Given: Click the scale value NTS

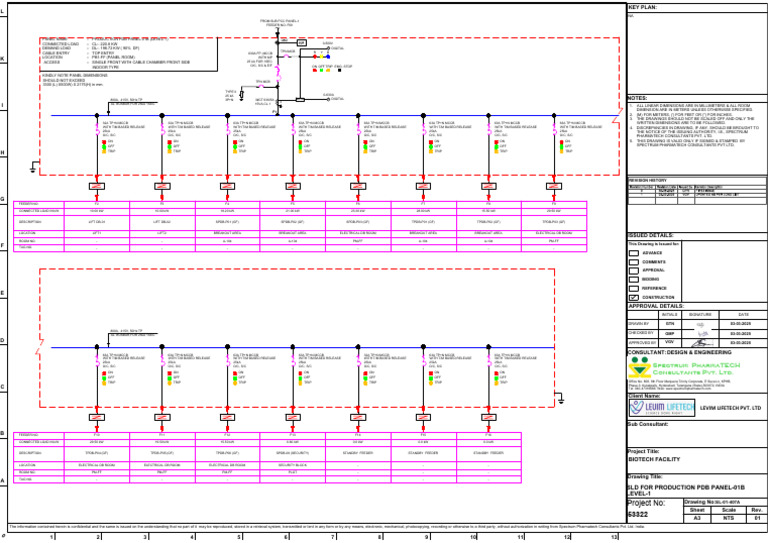Looking at the screenshot, I should pos(728,518).
